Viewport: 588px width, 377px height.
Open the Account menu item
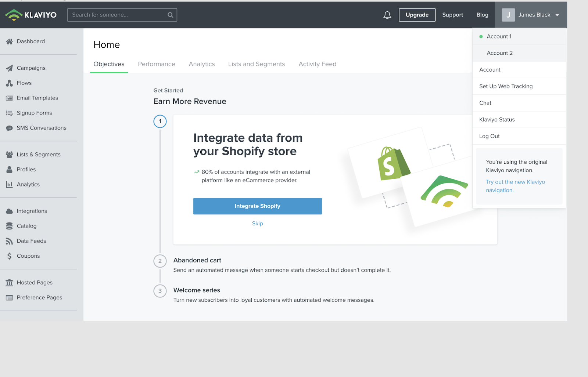point(519,70)
